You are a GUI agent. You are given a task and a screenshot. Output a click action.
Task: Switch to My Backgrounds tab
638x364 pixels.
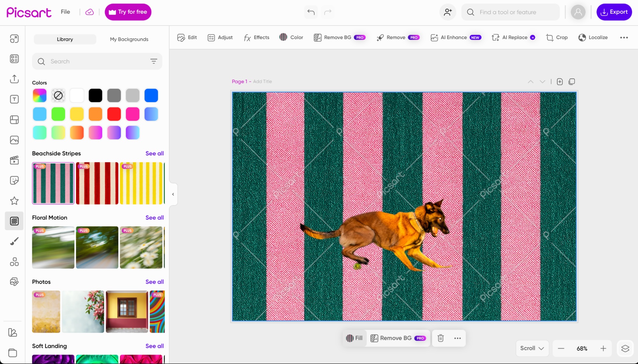[129, 39]
